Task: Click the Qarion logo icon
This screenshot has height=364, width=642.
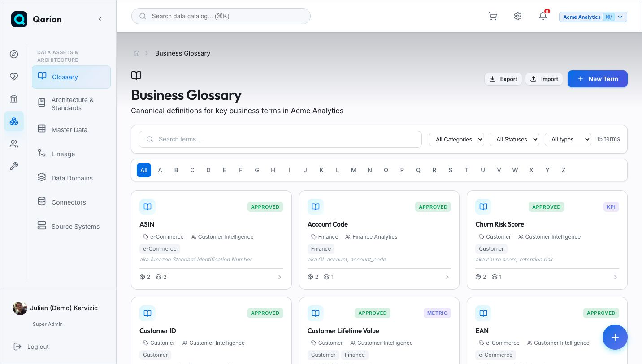Action: (x=19, y=19)
